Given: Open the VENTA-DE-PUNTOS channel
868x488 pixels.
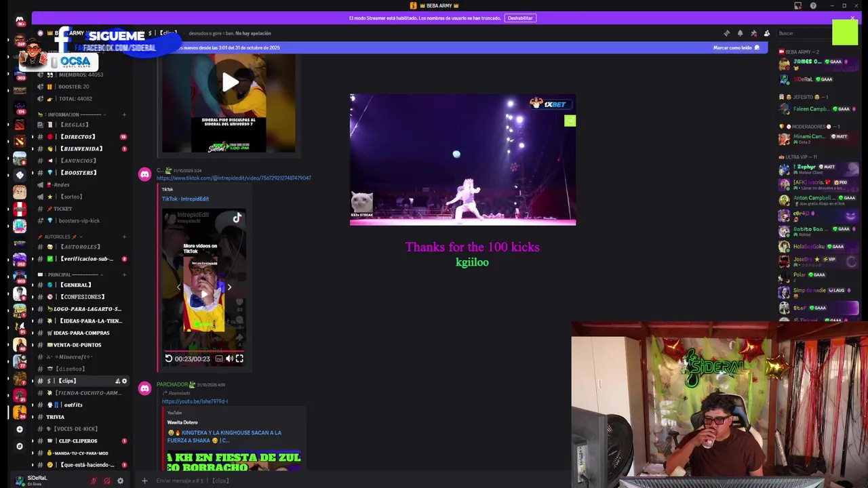Looking at the screenshot, I should point(81,345).
